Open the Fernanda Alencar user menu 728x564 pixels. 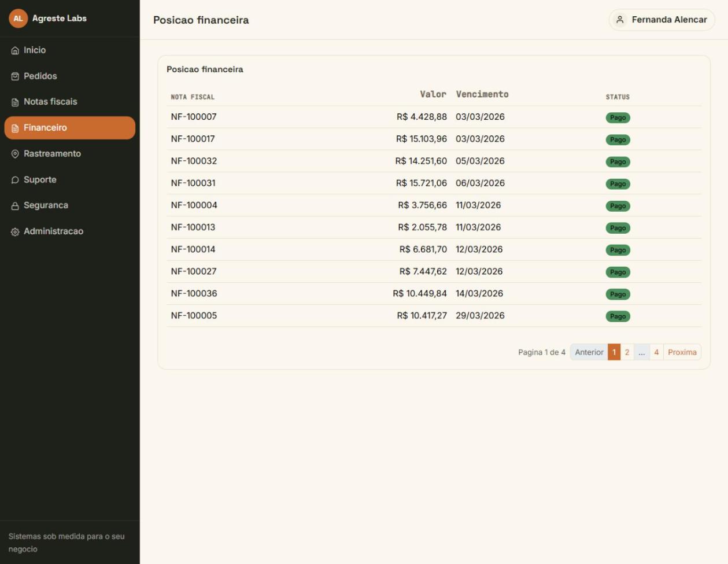click(x=662, y=20)
